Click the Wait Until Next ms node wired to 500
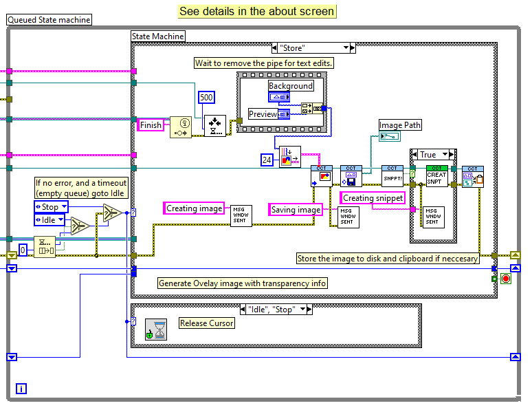 [x=215, y=126]
